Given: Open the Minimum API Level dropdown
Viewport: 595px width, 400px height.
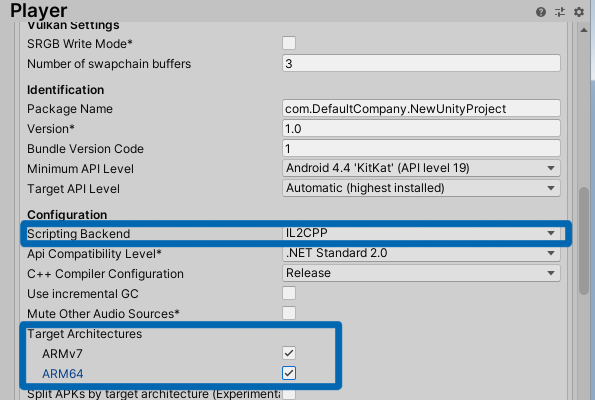Looking at the screenshot, I should click(x=421, y=168).
